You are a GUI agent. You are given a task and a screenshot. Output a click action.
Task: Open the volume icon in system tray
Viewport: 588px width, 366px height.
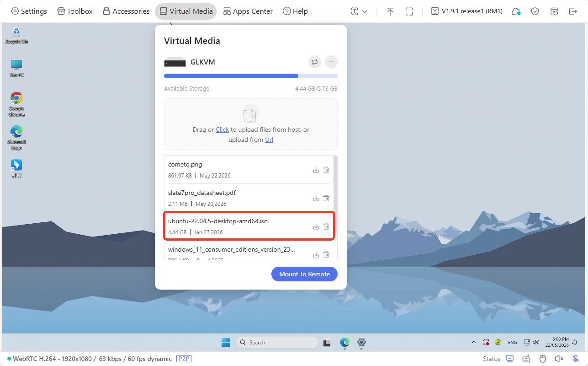[535, 342]
